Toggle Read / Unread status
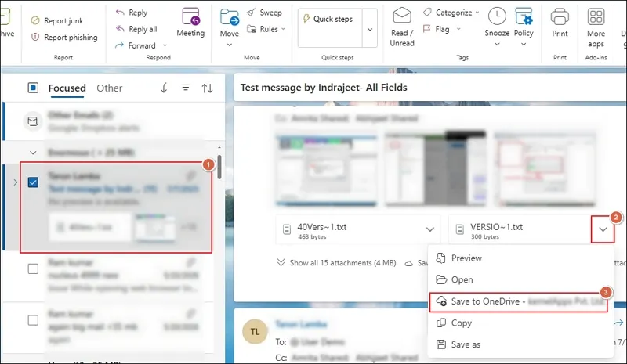 pos(402,27)
